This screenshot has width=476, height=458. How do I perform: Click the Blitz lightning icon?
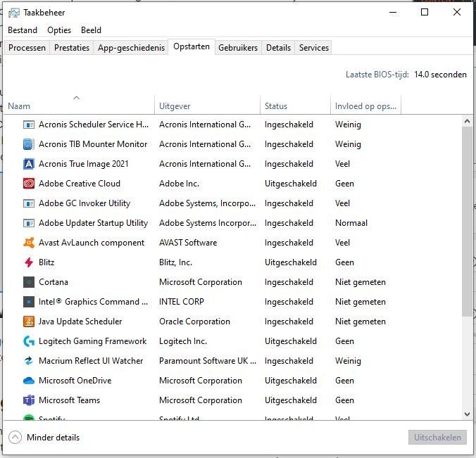29,262
